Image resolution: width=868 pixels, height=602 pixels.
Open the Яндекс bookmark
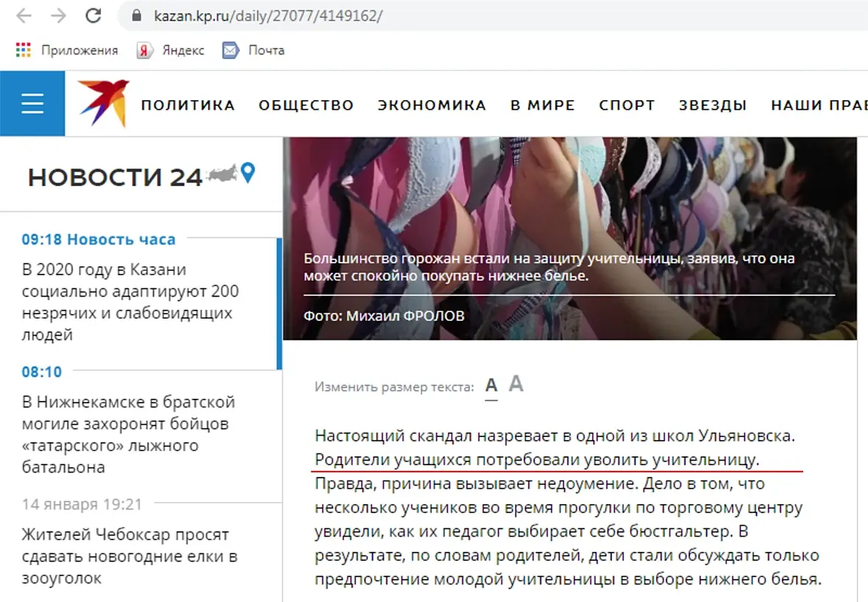pyautogui.click(x=171, y=50)
